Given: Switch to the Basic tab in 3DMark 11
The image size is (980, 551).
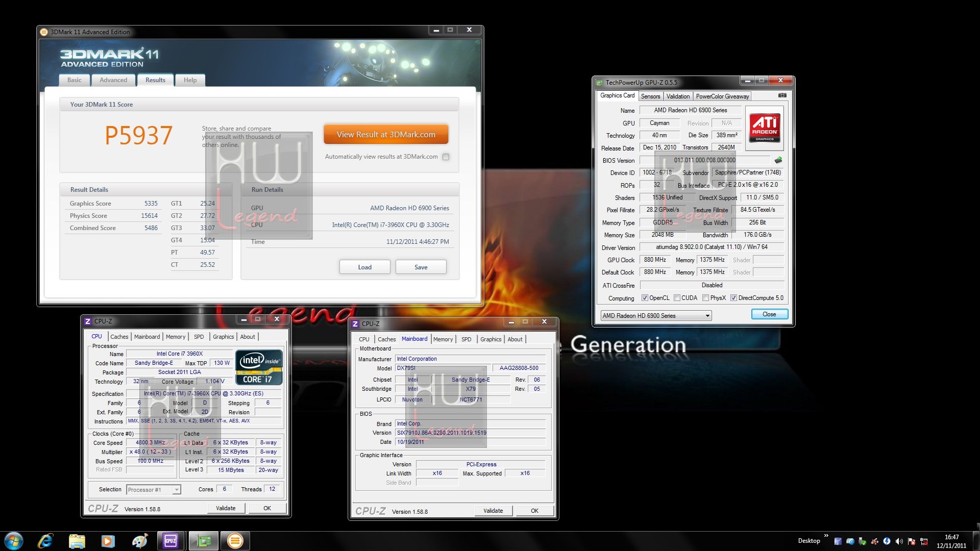Looking at the screenshot, I should (75, 80).
